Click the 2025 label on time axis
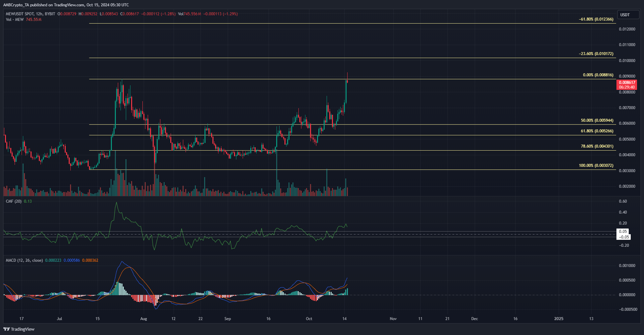Viewport: 644px width, 335px height. (559, 319)
